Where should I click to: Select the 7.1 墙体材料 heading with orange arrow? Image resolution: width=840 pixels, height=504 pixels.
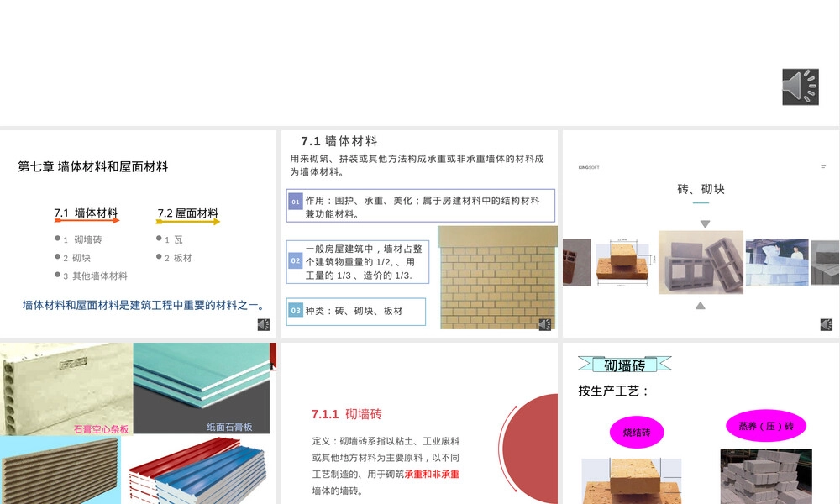[x=87, y=215]
